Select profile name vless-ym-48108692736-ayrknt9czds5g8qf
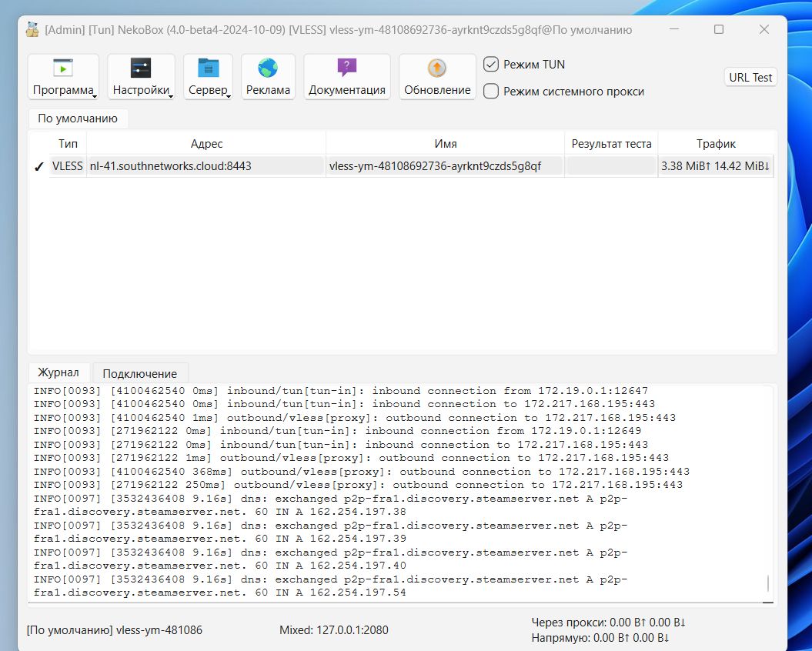812x651 pixels. click(x=446, y=166)
